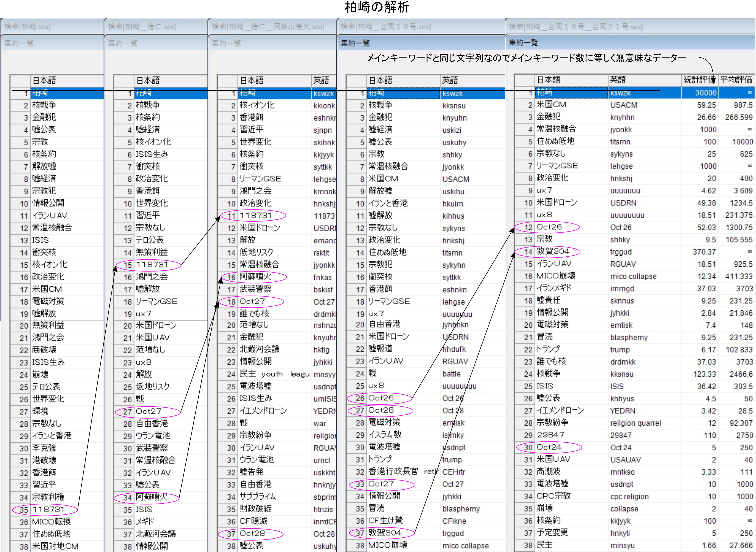Select the 集約一覧 tab in the rightmost panel

(x=523, y=43)
